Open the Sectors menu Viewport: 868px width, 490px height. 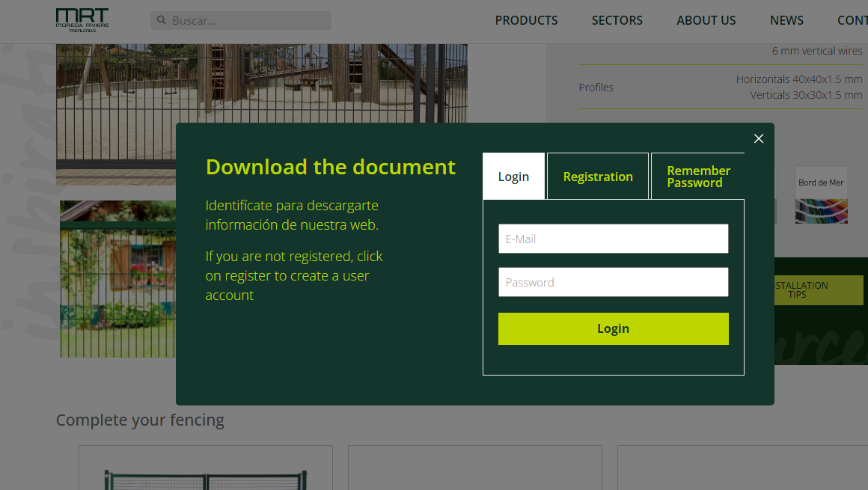(617, 20)
